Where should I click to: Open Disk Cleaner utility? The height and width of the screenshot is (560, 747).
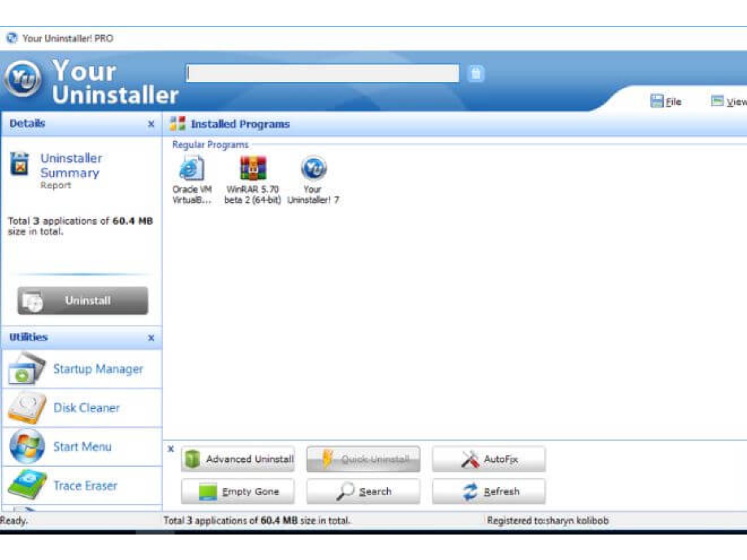click(86, 408)
